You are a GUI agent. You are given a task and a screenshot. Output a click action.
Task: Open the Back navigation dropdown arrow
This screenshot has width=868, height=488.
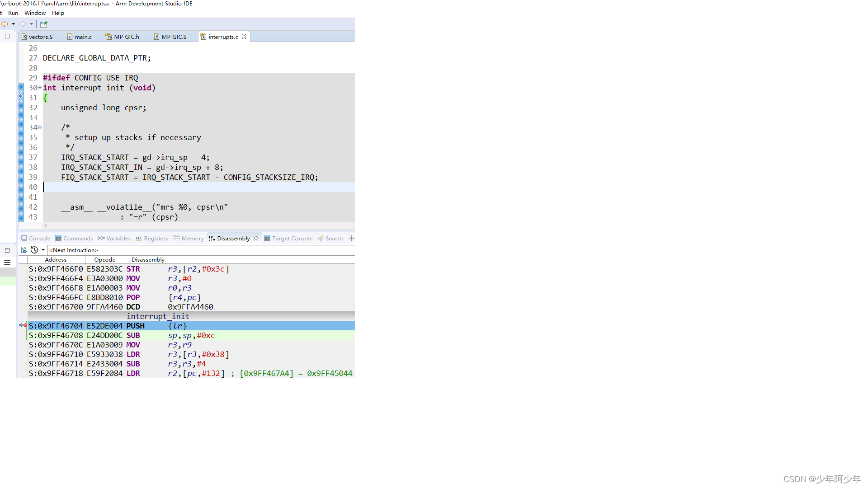[x=14, y=24]
